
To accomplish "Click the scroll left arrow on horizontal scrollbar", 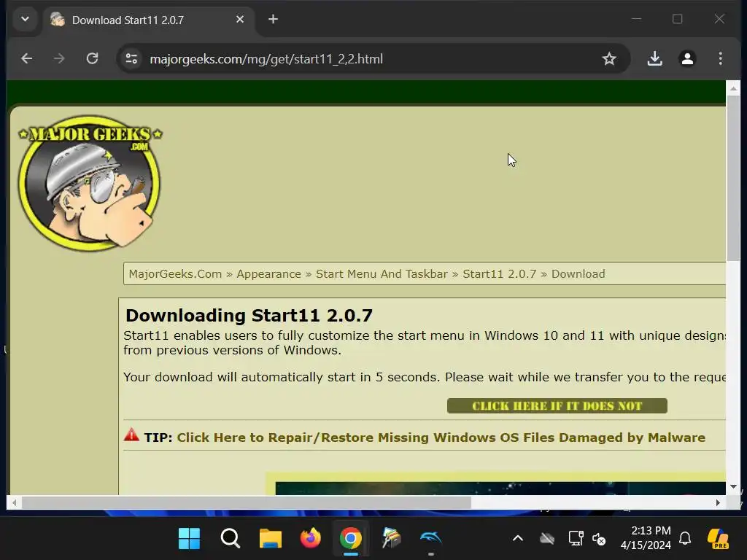I will coord(15,502).
